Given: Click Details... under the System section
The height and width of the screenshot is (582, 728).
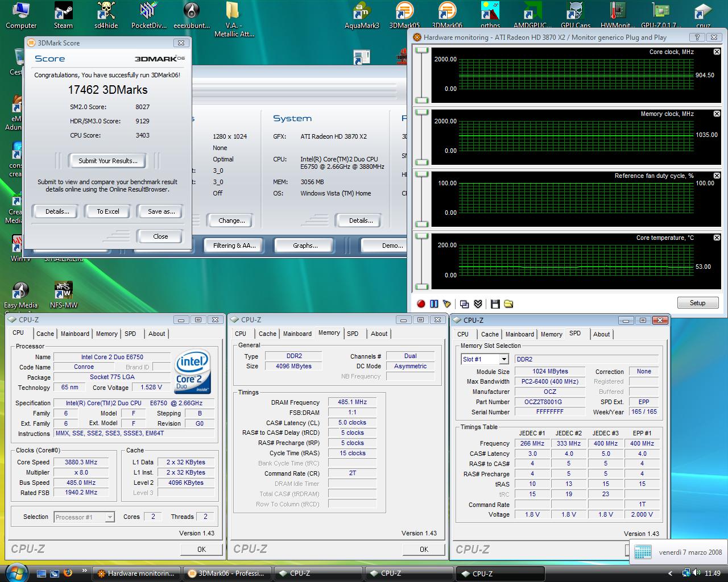Looking at the screenshot, I should coord(361,221).
